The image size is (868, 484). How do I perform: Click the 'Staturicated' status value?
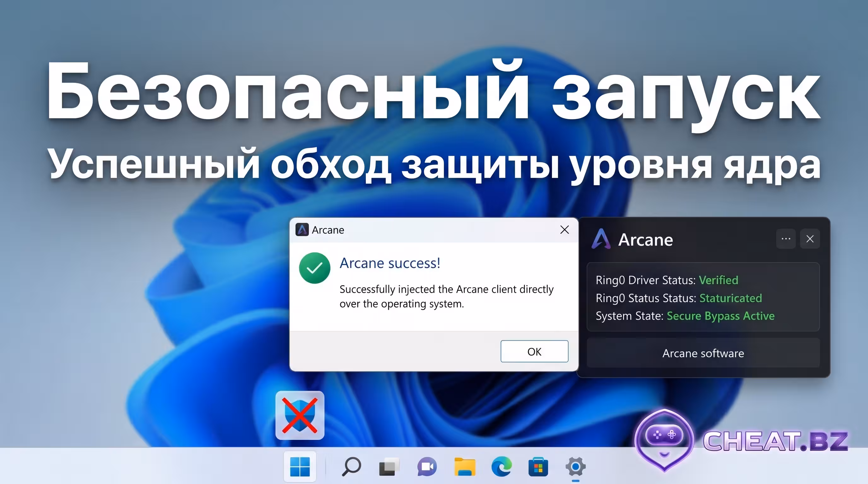coord(730,298)
